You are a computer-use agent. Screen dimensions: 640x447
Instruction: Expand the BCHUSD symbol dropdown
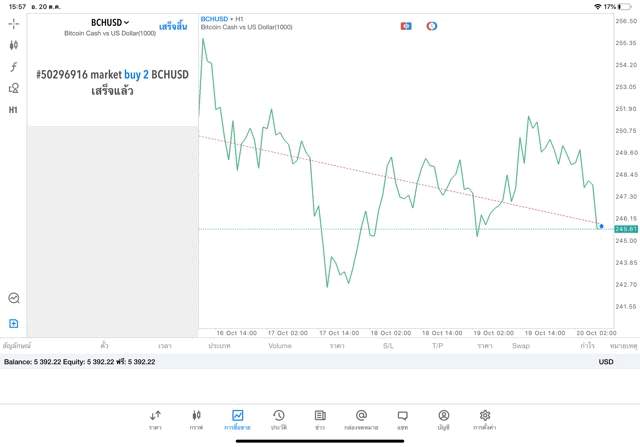click(110, 22)
